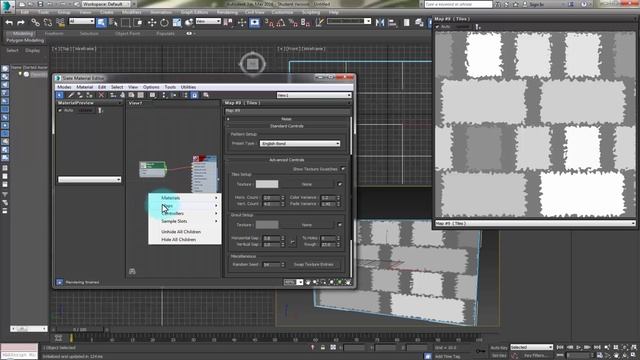
Task: Open the named selection sets dropdown
Action: (349, 21)
